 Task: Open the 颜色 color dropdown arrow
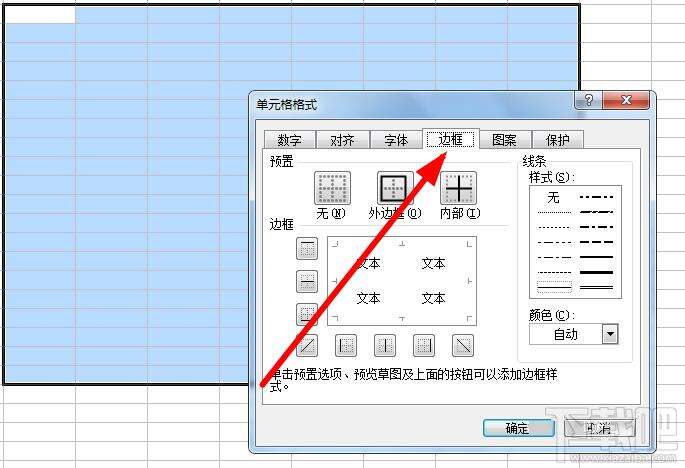click(610, 334)
